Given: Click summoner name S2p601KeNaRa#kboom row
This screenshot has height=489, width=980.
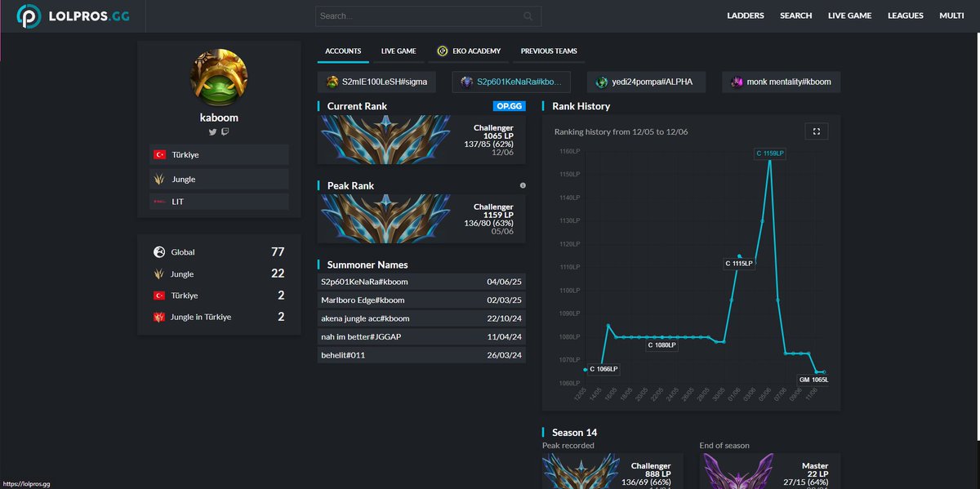Looking at the screenshot, I should 421,282.
